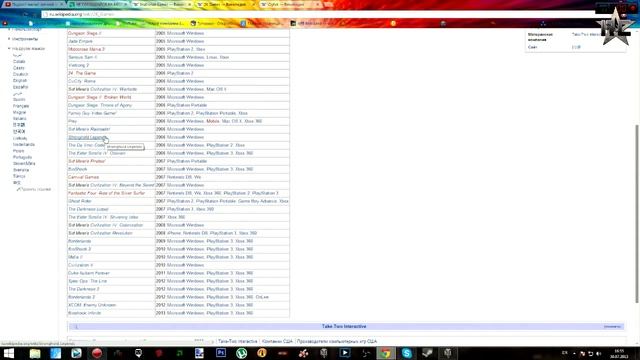Viewport: 640px width, 360px height.
Task: Click the infobox website link
Action: (576, 47)
